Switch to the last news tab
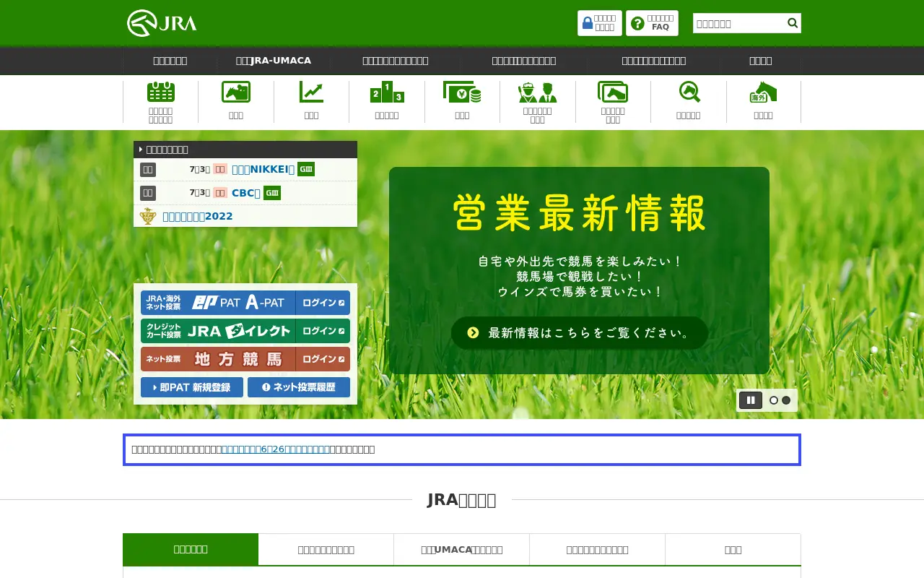924x578 pixels. point(733,550)
